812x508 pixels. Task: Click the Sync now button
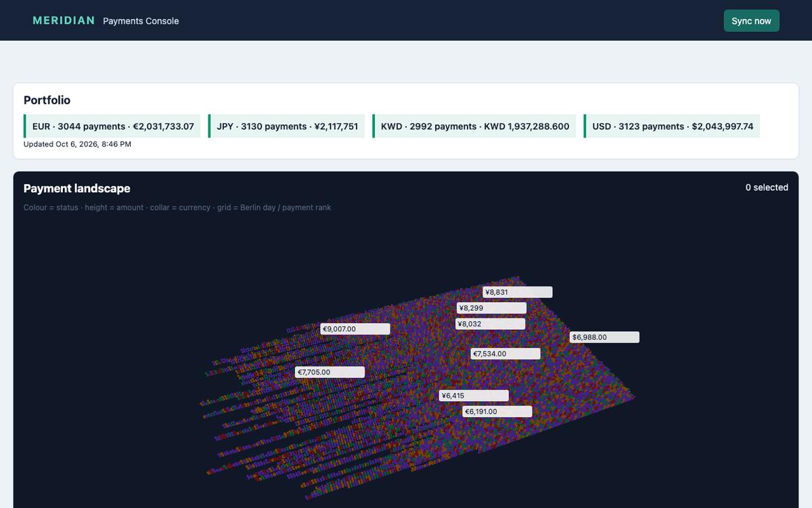pyautogui.click(x=751, y=21)
